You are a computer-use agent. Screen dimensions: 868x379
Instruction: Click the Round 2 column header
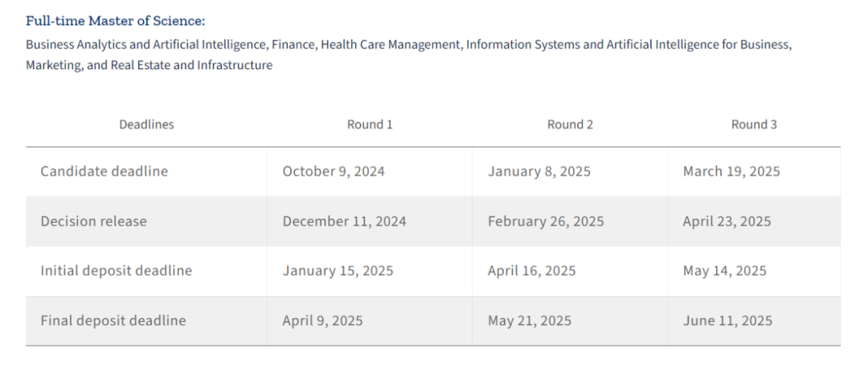(570, 125)
